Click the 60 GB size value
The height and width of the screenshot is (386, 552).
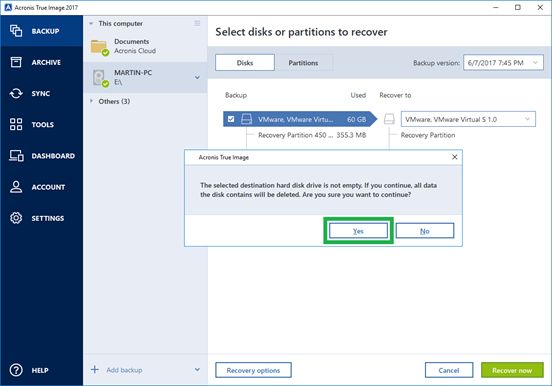click(x=356, y=119)
